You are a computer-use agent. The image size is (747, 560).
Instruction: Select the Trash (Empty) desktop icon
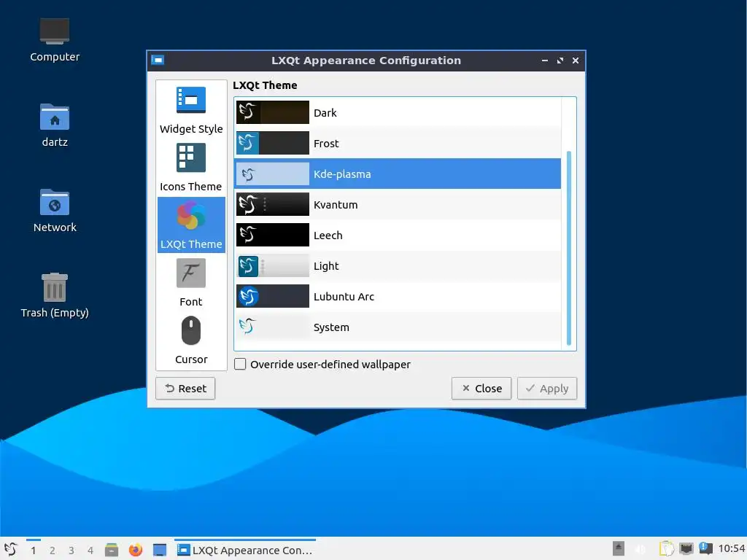[55, 296]
